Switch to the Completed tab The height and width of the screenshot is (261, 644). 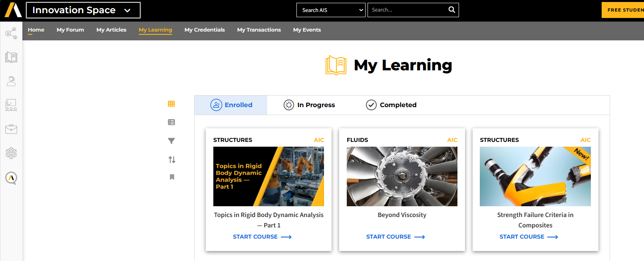(x=391, y=105)
